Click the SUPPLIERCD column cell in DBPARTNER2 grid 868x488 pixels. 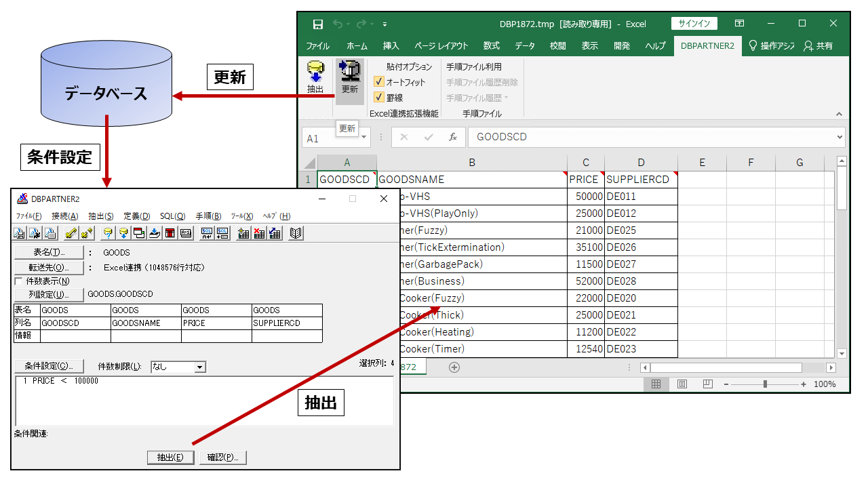tap(287, 323)
